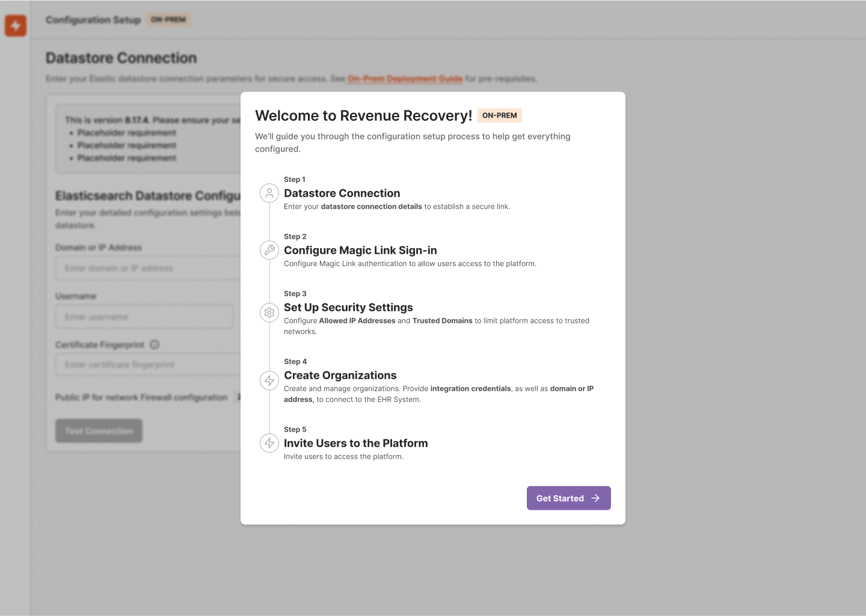Click the Enter certificate fingerprint field

click(144, 364)
